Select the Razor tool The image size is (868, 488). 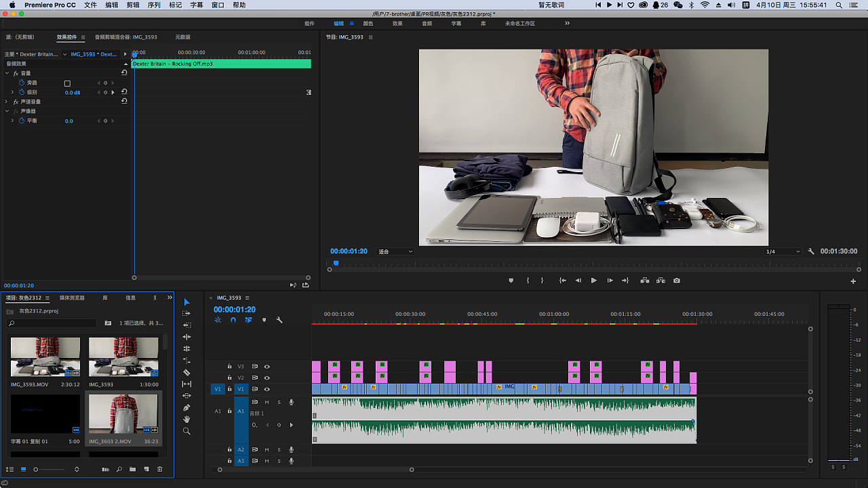(186, 372)
